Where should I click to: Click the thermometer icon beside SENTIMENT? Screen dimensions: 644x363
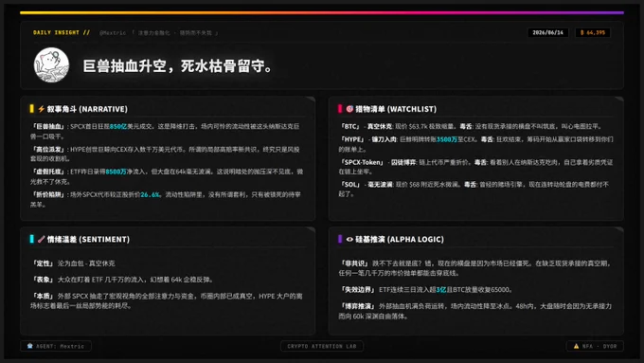(x=41, y=239)
